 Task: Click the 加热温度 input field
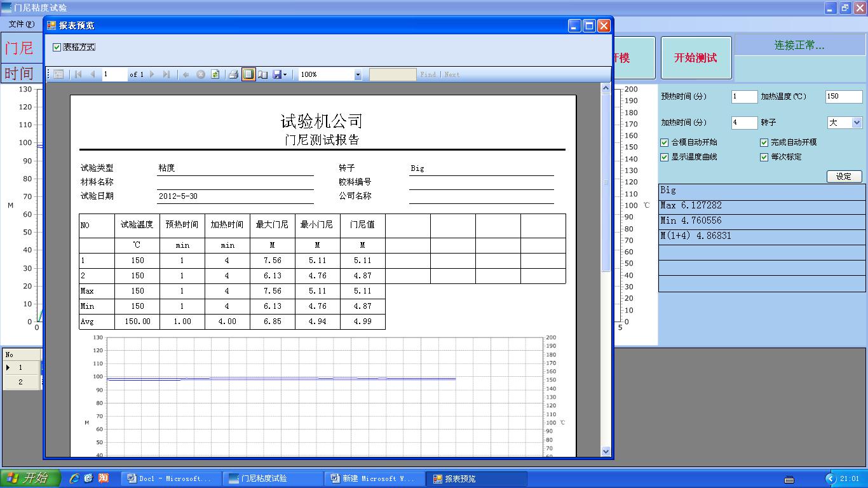click(843, 97)
